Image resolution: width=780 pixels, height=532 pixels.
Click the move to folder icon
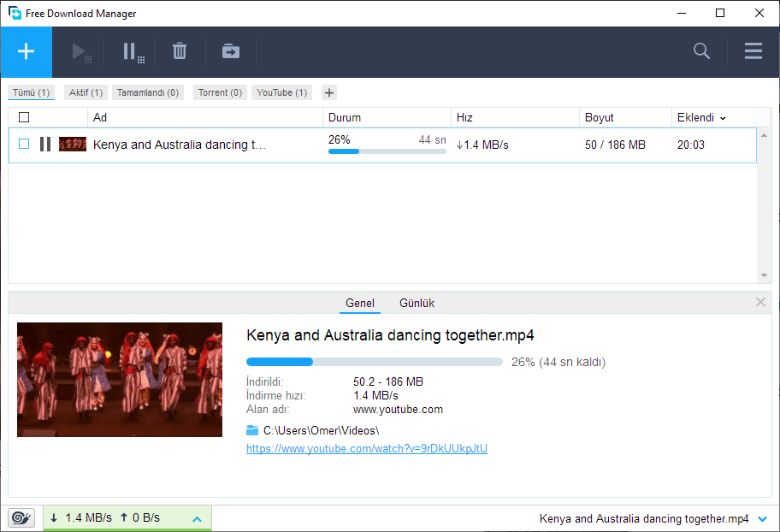tap(231, 51)
